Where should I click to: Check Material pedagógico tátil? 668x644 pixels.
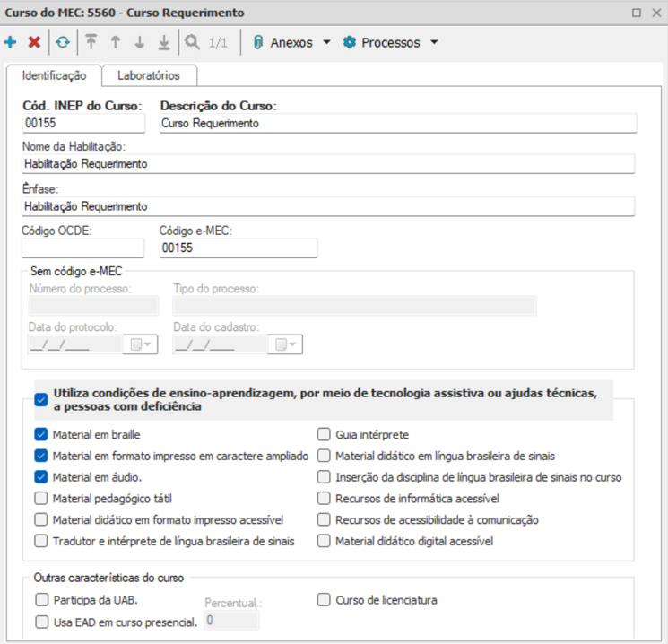tap(41, 498)
